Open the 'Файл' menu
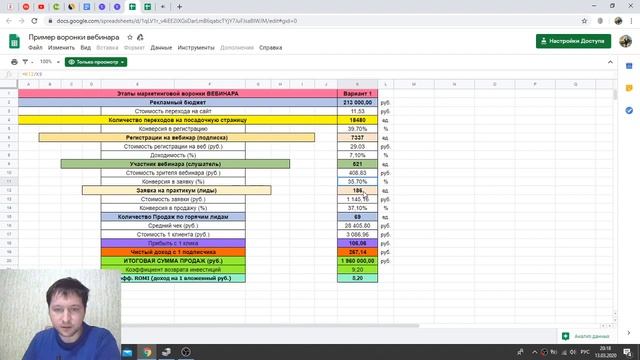The image size is (640, 360). tap(36, 48)
